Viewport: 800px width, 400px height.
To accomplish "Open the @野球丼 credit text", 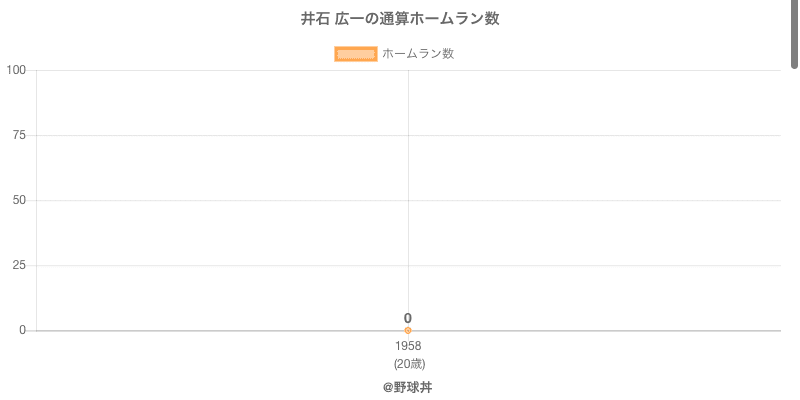I will [407, 387].
